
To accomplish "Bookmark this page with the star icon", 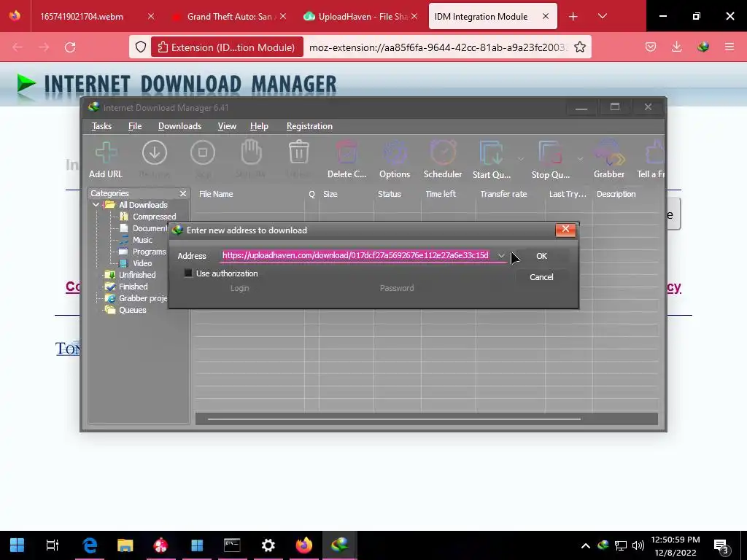I will (x=580, y=47).
